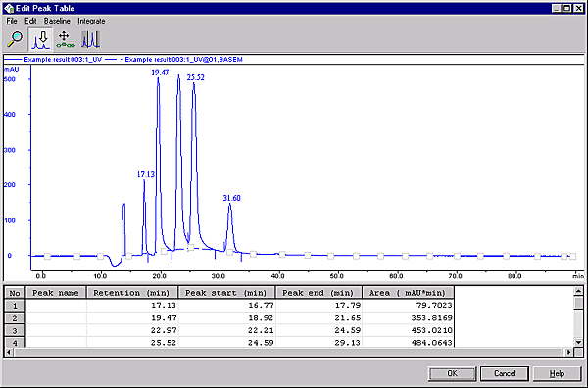Screen dimensions: 588x388
Task: Select the move baseline points tool
Action: [x=66, y=40]
